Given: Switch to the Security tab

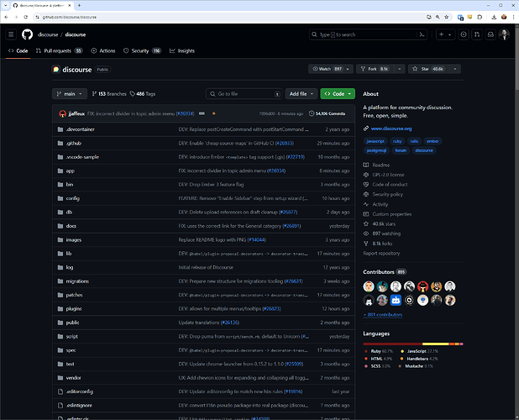Looking at the screenshot, I should coord(142,50).
